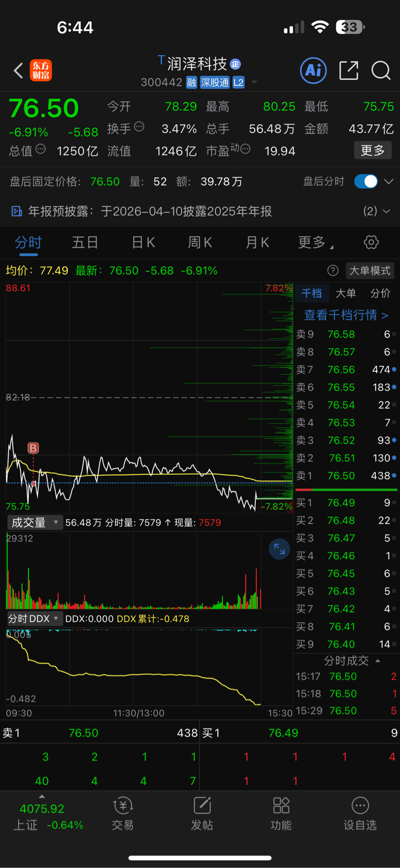Tap the stock code 300442

[x=161, y=82]
